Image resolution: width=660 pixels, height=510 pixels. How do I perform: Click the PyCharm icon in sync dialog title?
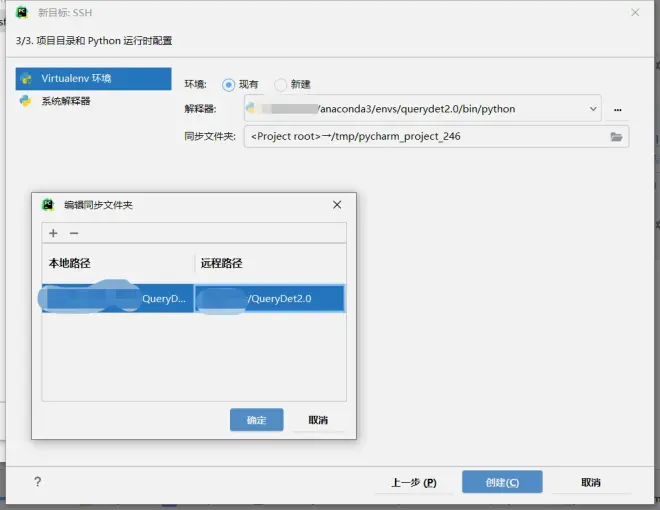tap(48, 205)
